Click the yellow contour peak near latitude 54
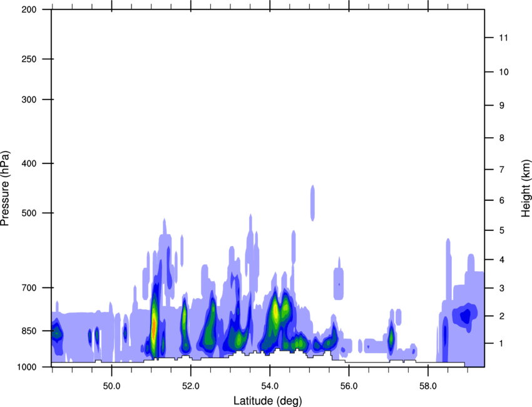Image resolution: width=532 pixels, height=407 pixels. [x=276, y=311]
